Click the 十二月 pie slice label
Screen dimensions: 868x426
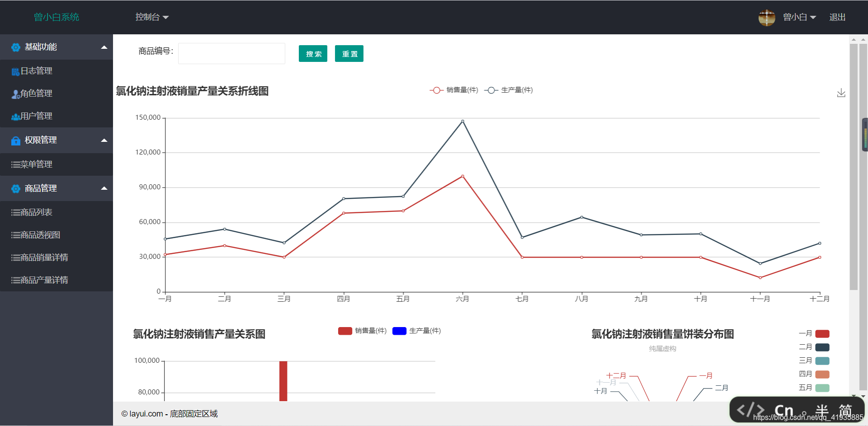(616, 376)
